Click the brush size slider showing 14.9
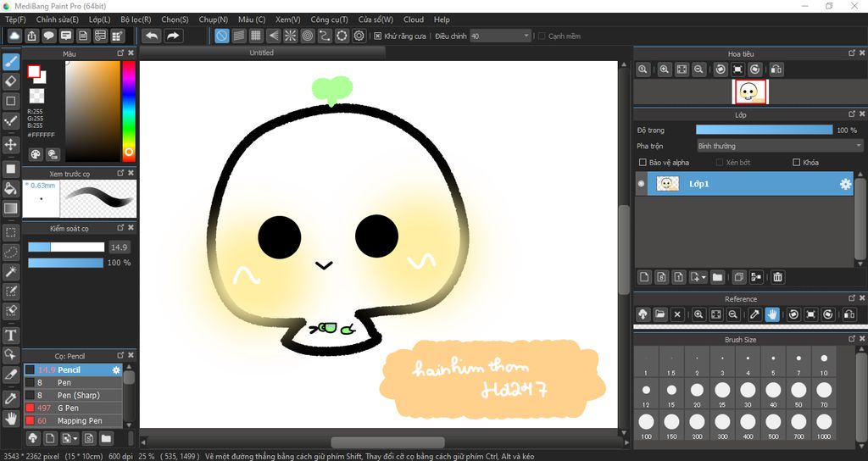The height and width of the screenshot is (461, 868). (66, 247)
